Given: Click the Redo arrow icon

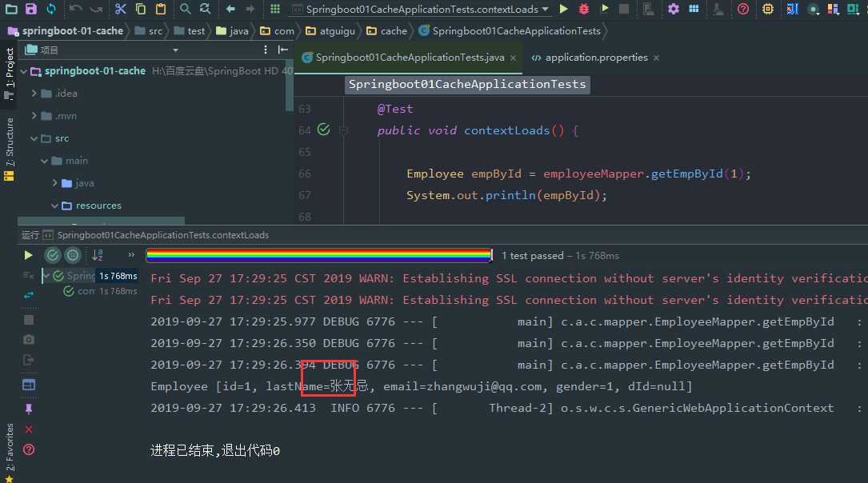Looking at the screenshot, I should 96,9.
